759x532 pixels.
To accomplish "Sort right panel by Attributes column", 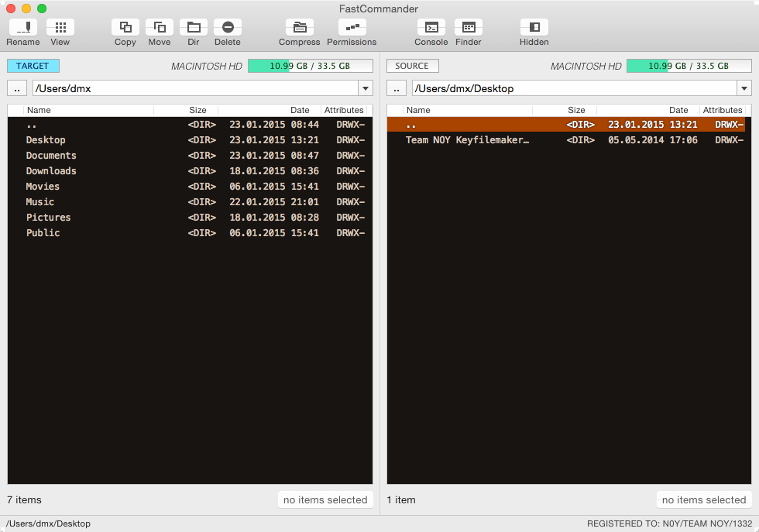I will 722,111.
